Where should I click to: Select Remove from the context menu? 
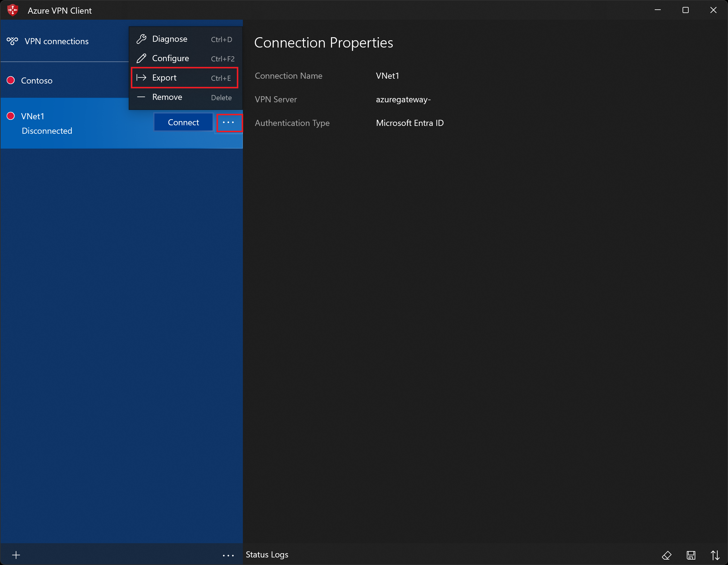pos(167,97)
